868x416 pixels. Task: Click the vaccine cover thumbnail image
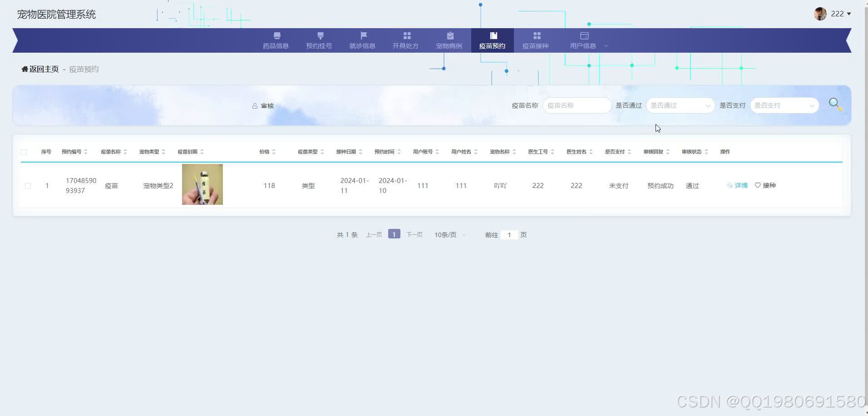tap(202, 184)
